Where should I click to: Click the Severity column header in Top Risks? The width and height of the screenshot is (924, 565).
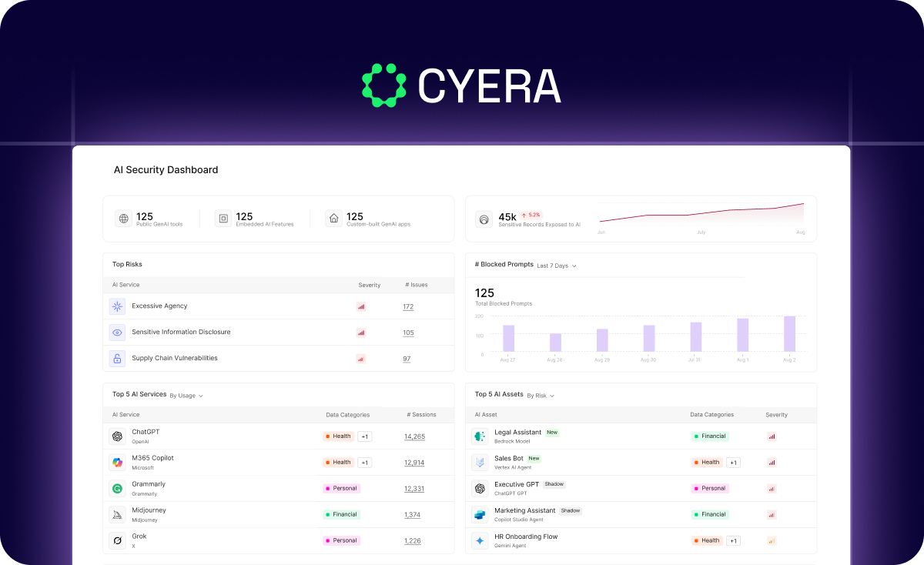click(x=370, y=285)
